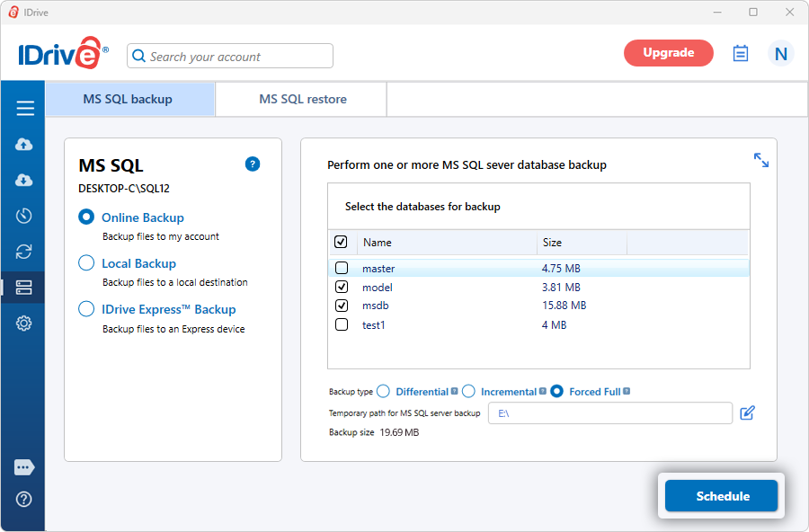Image resolution: width=809 pixels, height=532 pixels.
Task: Sort databases by Name column header
Action: tap(447, 243)
